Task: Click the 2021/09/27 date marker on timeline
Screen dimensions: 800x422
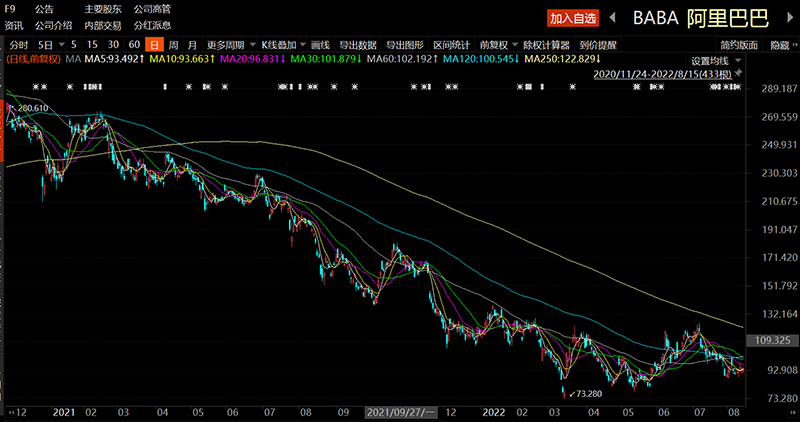Action: (402, 412)
